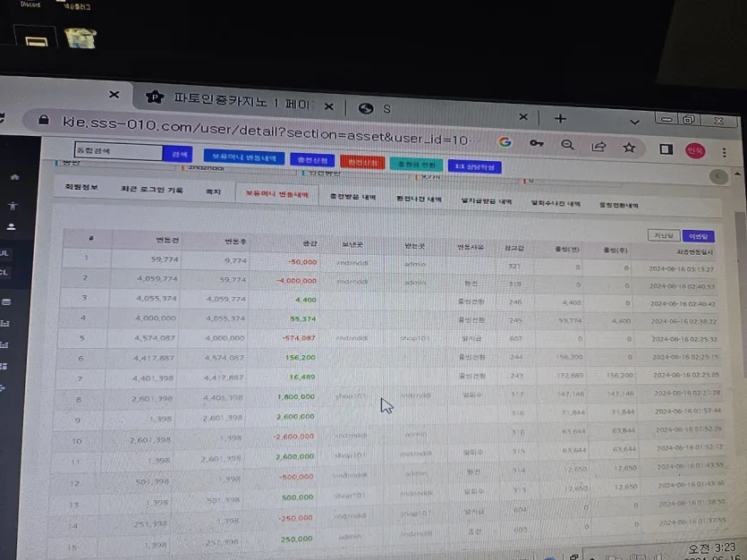The height and width of the screenshot is (560, 747).
Task: Click the 충전신청 button
Action: tap(312, 160)
